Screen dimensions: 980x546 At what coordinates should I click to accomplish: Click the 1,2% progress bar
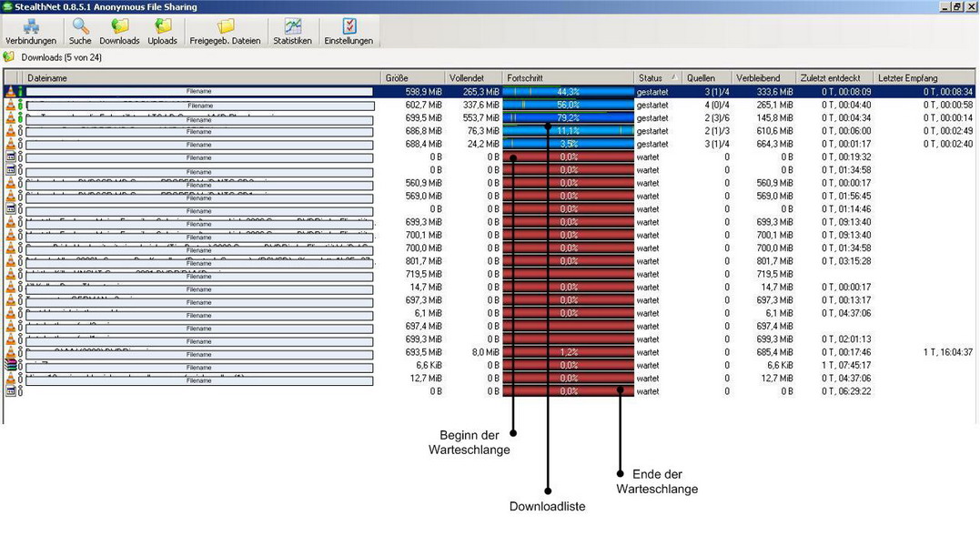[x=568, y=352]
